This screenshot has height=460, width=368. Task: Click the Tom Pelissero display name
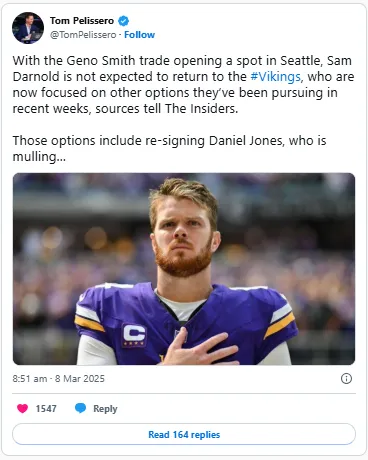[82, 21]
